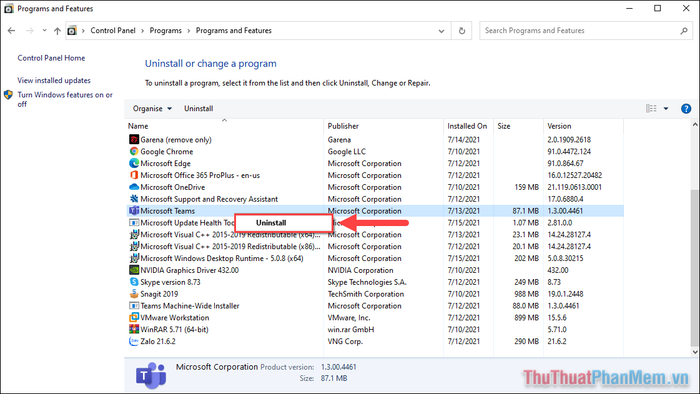Click the scrollbar up arrow
The height and width of the screenshot is (394, 700).
695,124
